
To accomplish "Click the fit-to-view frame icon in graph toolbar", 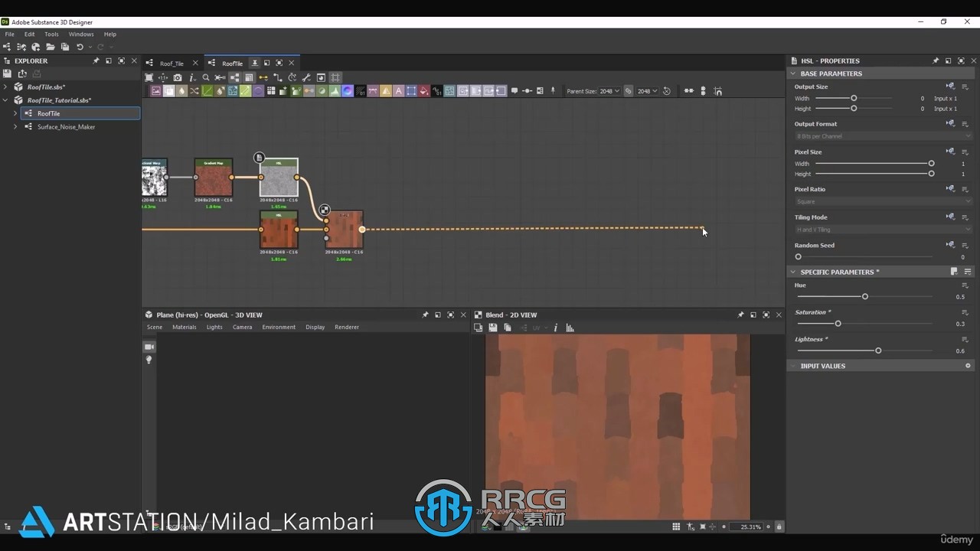I will click(149, 77).
